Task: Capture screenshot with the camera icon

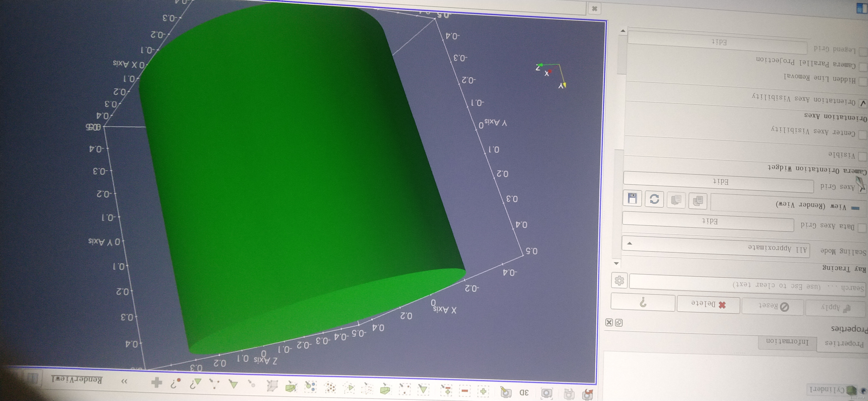Action: 547,393
